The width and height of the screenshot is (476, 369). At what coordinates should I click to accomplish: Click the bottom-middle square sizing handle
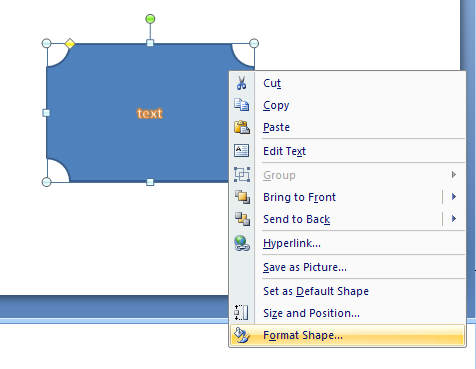150,182
